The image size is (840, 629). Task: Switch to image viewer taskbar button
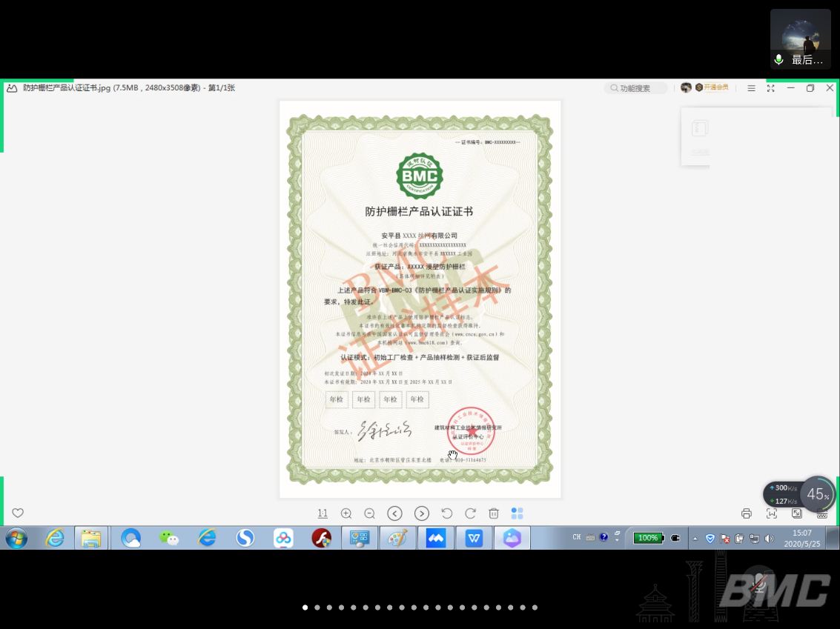(x=512, y=538)
